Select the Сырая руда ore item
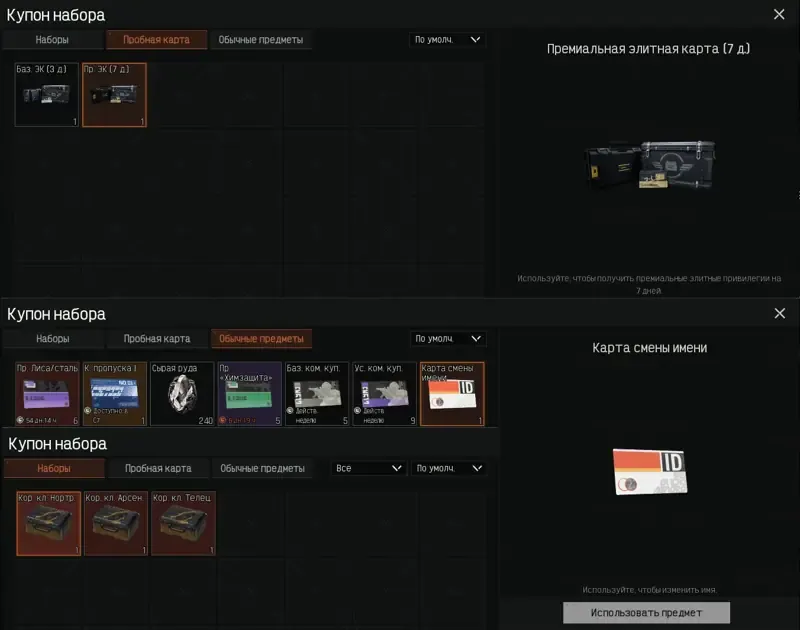The width and height of the screenshot is (800, 630). (182, 393)
